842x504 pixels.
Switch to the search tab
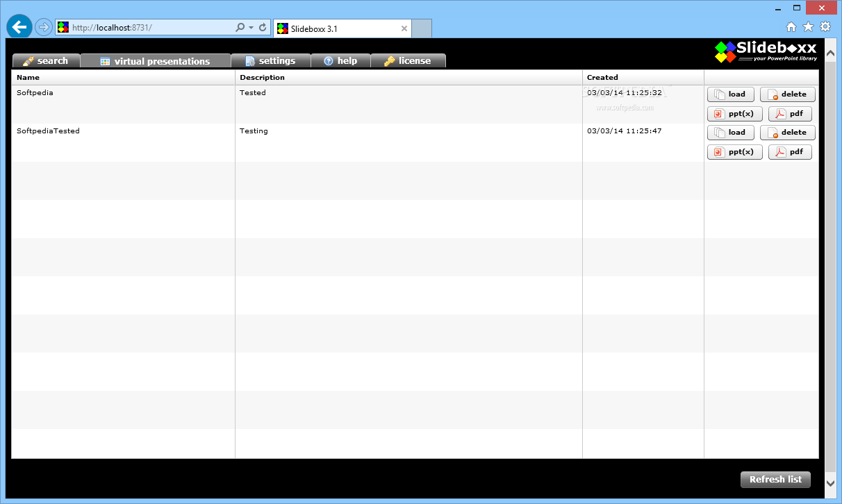click(46, 61)
